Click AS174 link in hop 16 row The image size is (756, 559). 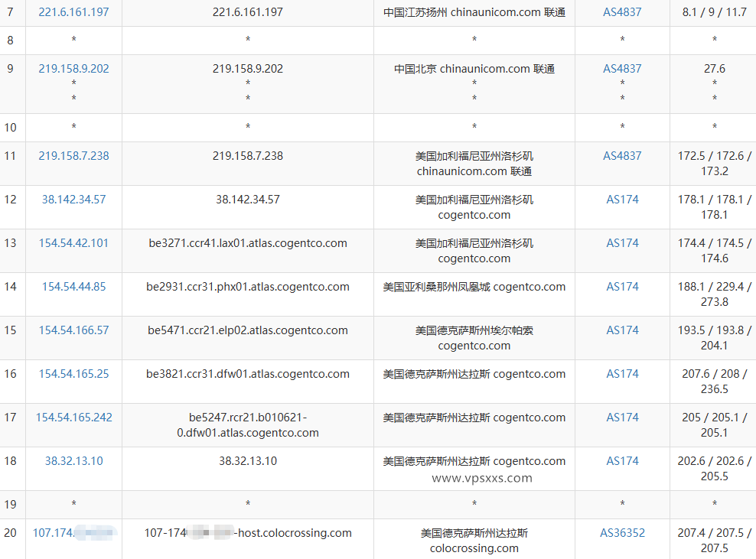(622, 374)
